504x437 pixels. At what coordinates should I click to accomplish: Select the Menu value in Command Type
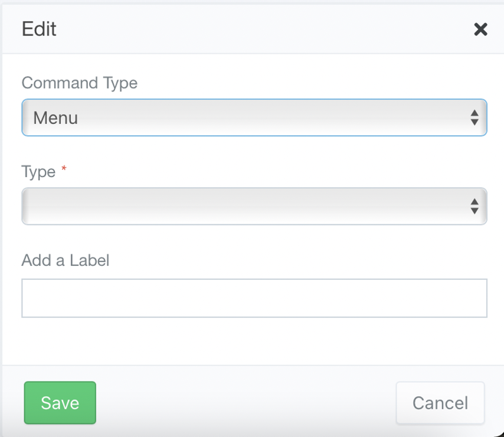point(55,118)
